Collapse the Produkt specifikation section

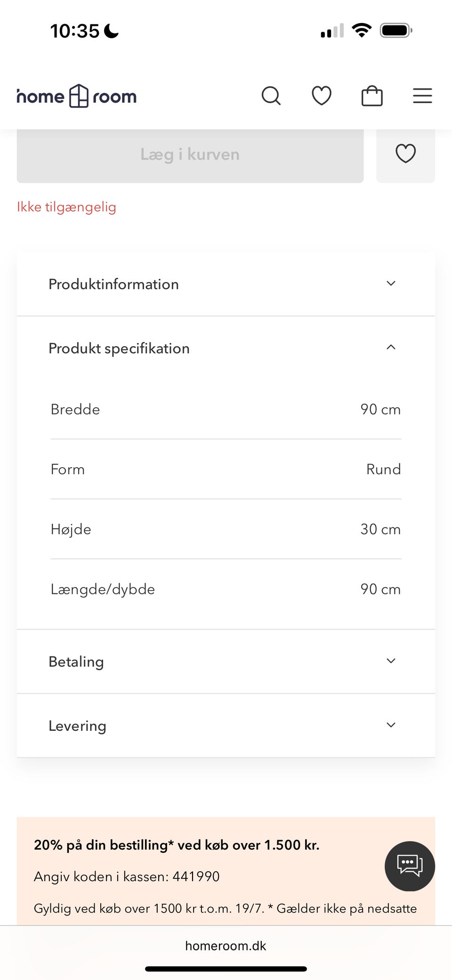[x=226, y=348]
